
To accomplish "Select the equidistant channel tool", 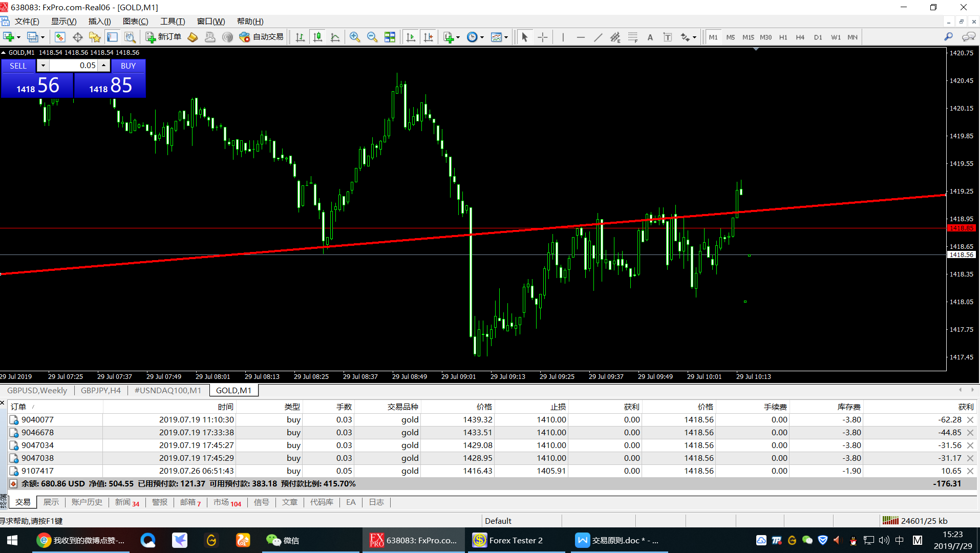I will pyautogui.click(x=615, y=37).
